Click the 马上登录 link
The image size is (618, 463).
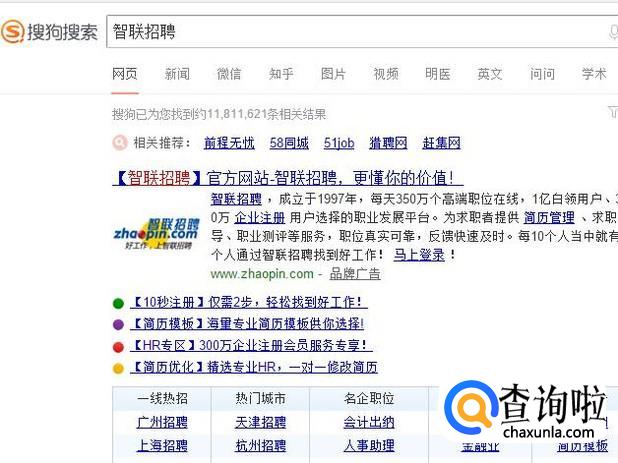click(419, 255)
